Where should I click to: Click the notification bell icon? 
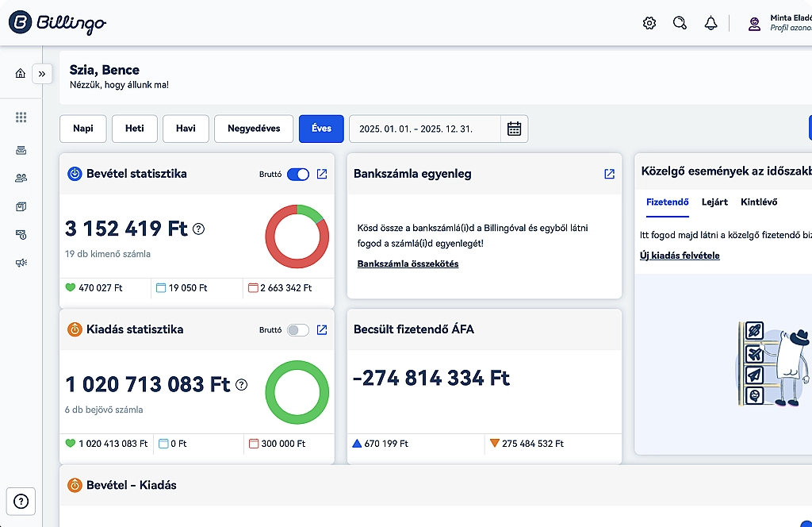tap(710, 23)
